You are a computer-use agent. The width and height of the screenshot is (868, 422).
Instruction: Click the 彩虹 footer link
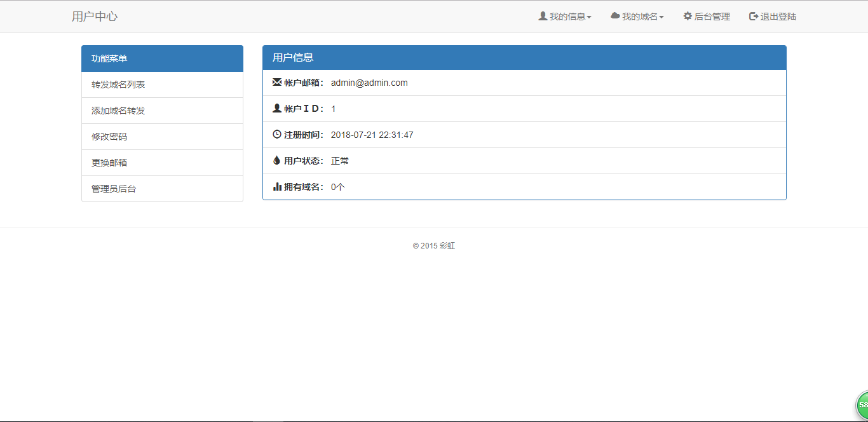click(447, 246)
